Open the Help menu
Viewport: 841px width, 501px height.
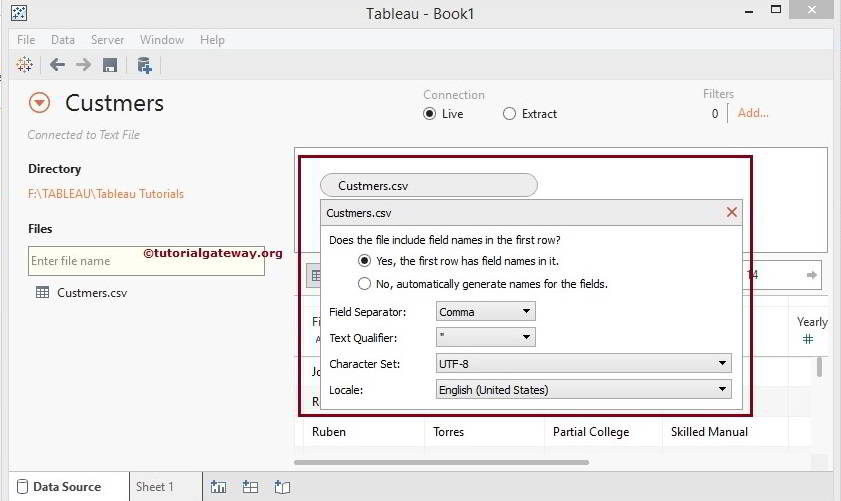pos(212,40)
